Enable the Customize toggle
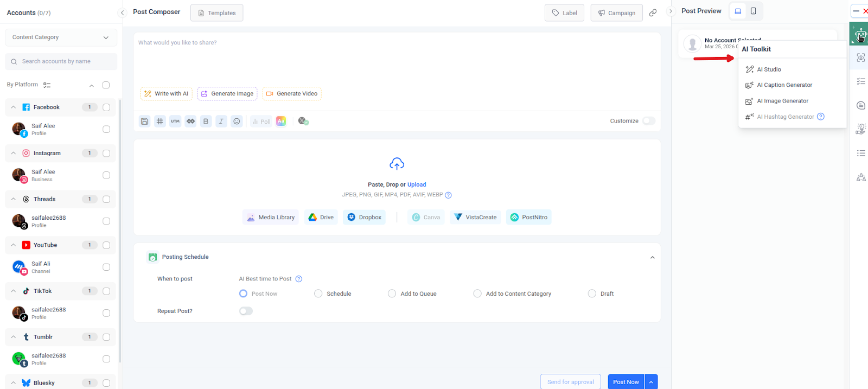This screenshot has width=868, height=389. point(649,121)
